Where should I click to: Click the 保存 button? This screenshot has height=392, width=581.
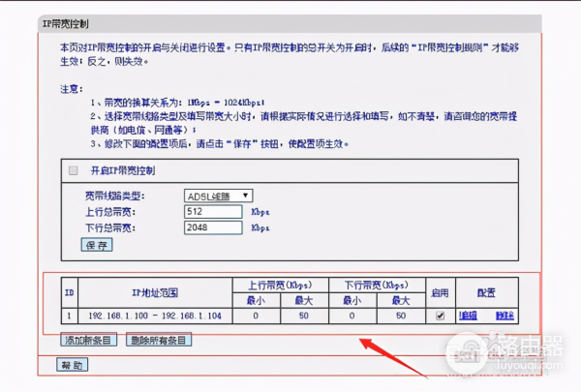point(97,245)
